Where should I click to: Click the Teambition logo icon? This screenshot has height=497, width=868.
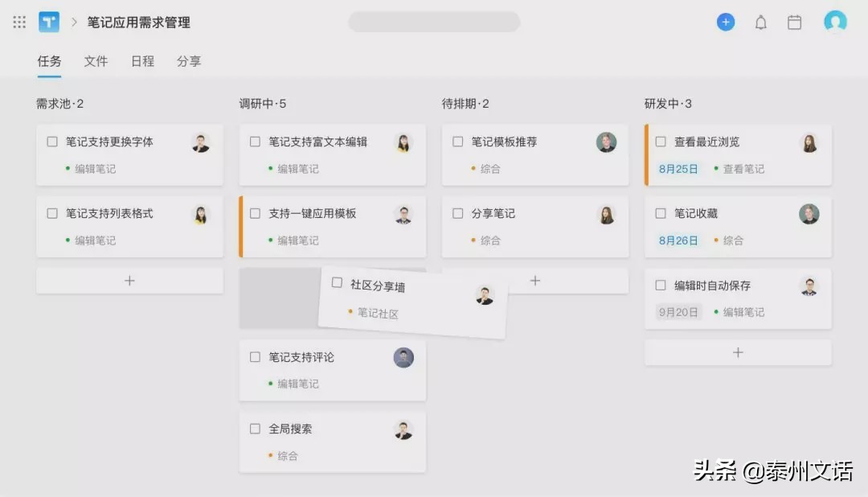point(49,22)
